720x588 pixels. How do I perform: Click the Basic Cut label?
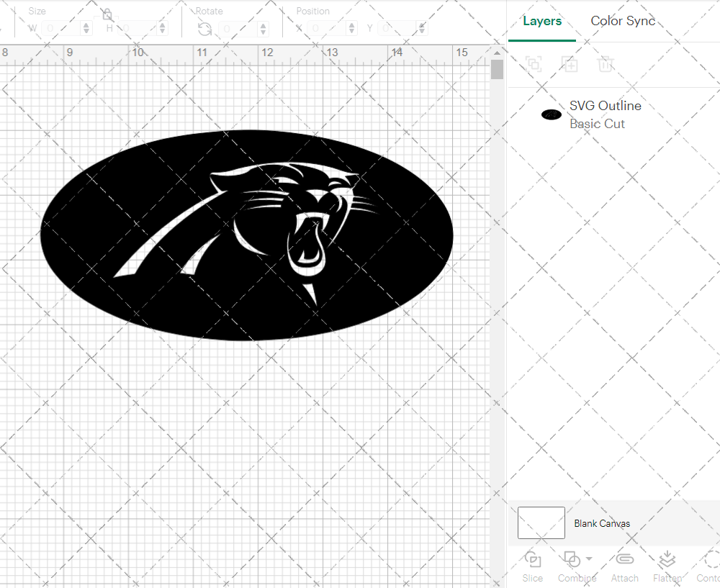tap(597, 124)
